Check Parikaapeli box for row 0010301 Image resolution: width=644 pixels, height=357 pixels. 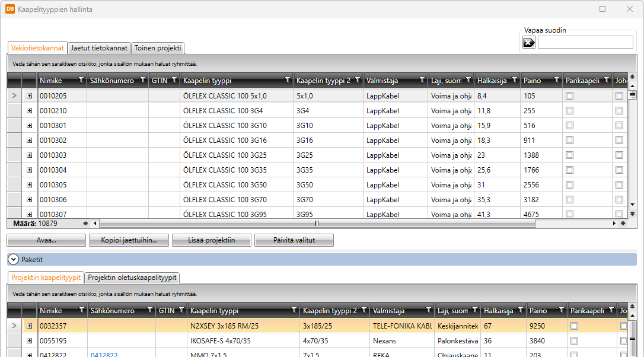pyautogui.click(x=569, y=125)
